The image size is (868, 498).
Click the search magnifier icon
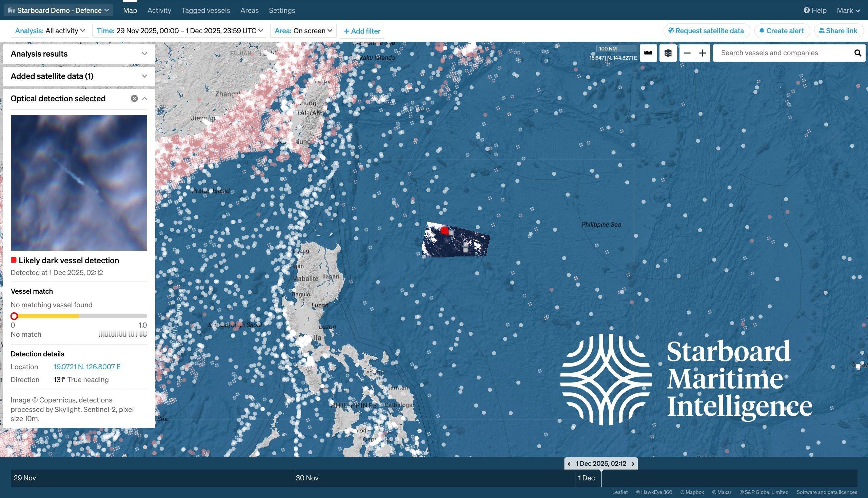(x=858, y=53)
